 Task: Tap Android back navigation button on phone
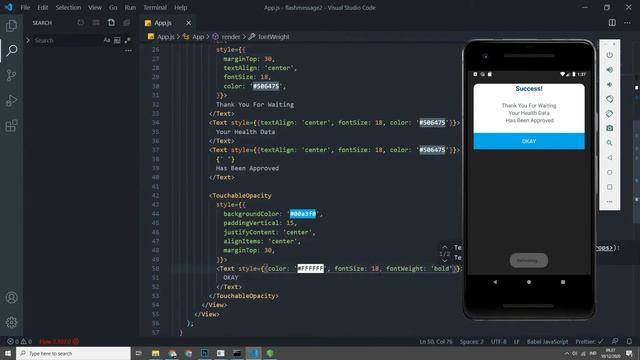coord(495,282)
